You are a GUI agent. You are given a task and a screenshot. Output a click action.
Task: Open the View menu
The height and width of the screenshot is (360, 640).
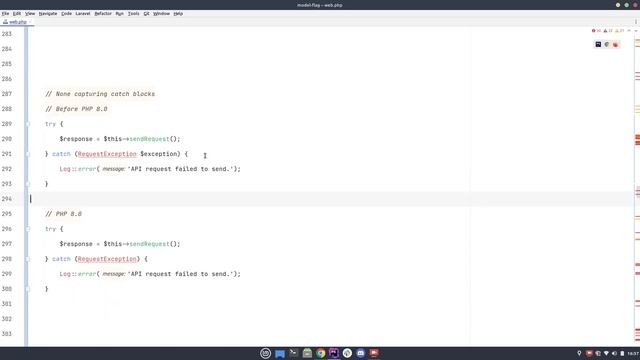30,13
